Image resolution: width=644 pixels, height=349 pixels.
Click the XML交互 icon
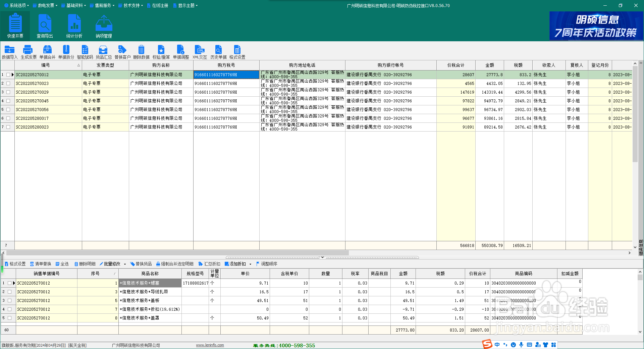point(200,52)
